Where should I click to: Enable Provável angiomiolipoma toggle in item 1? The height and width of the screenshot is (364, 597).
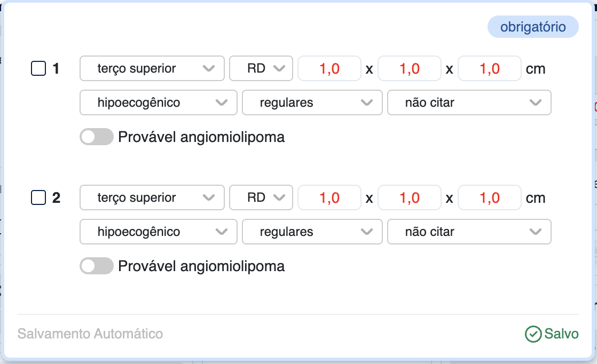coord(97,137)
